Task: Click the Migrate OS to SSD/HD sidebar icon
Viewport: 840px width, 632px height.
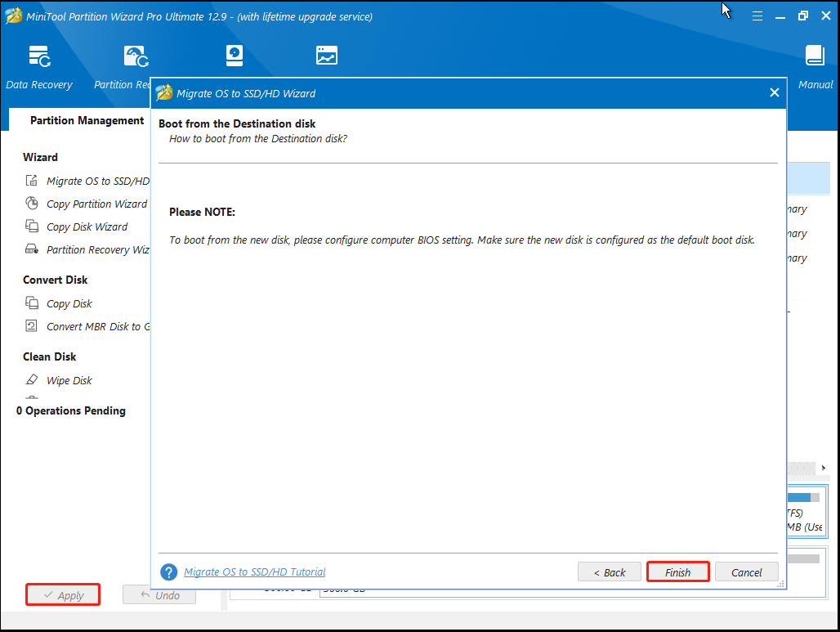Action: pos(32,181)
